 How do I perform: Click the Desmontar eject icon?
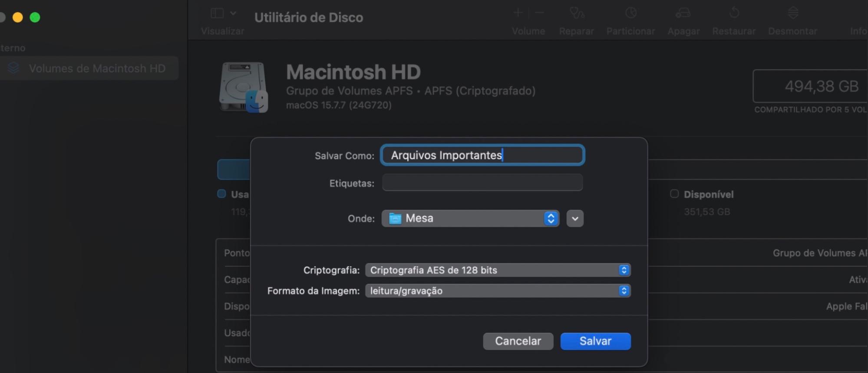click(793, 13)
